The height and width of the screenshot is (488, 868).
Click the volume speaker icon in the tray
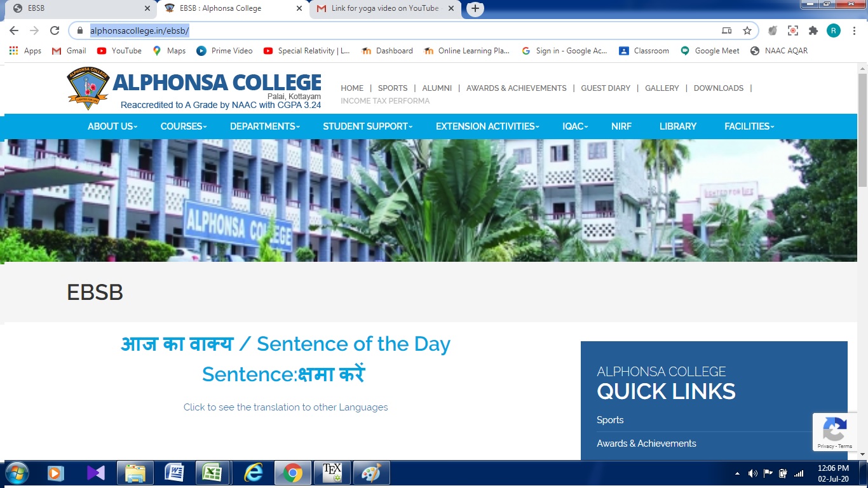pos(753,473)
